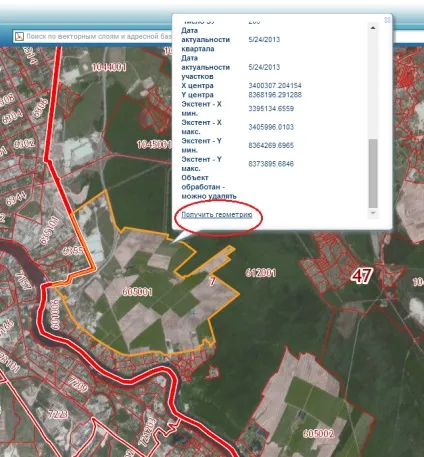Close the parcel info popup

pyautogui.click(x=387, y=20)
